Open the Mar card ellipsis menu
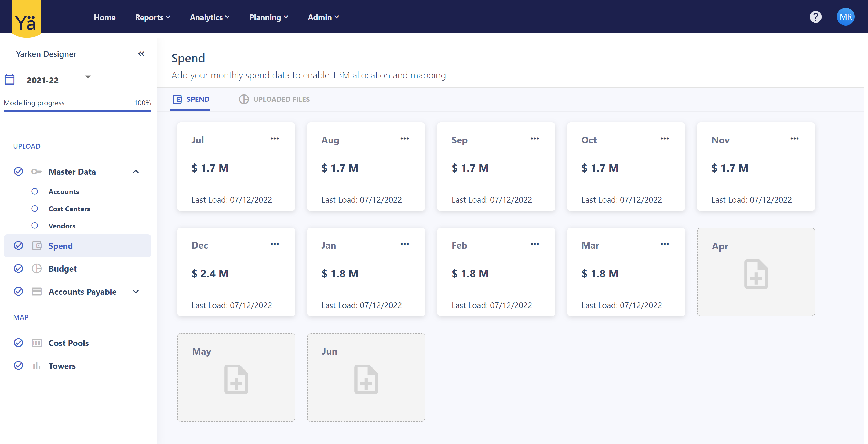Viewport: 868px width, 444px height. click(x=665, y=244)
